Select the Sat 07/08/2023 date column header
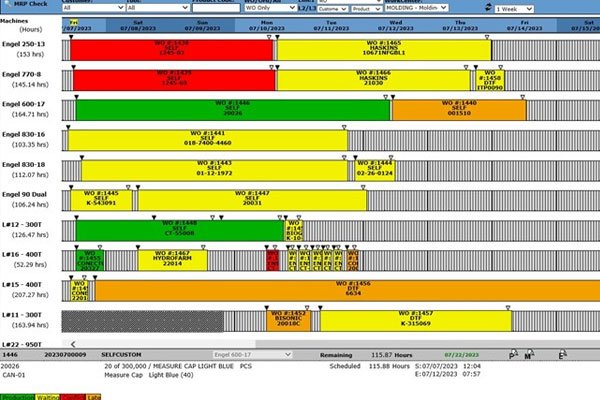The width and height of the screenshot is (600, 400). point(137,24)
